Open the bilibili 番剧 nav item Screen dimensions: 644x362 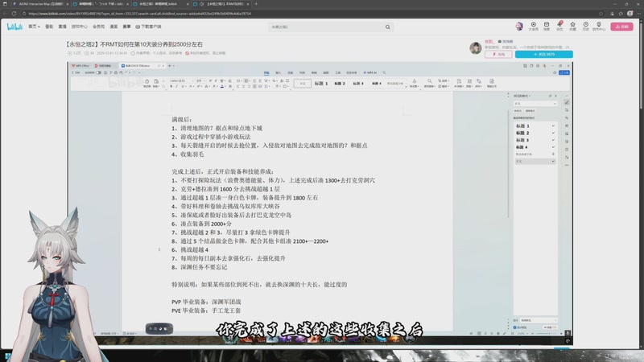49,27
